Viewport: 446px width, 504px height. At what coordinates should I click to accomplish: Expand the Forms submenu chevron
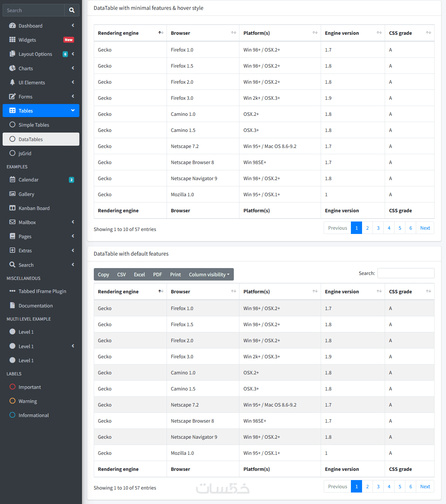click(x=73, y=96)
